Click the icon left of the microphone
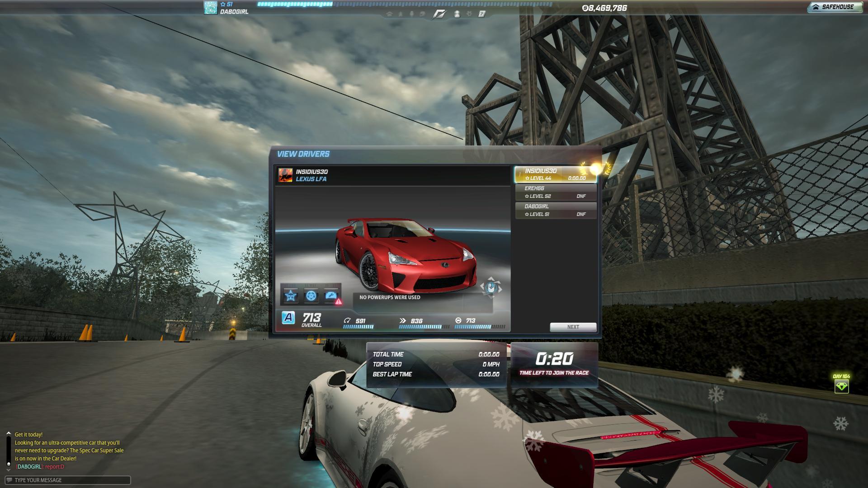Image resolution: width=868 pixels, height=488 pixels. (401, 14)
